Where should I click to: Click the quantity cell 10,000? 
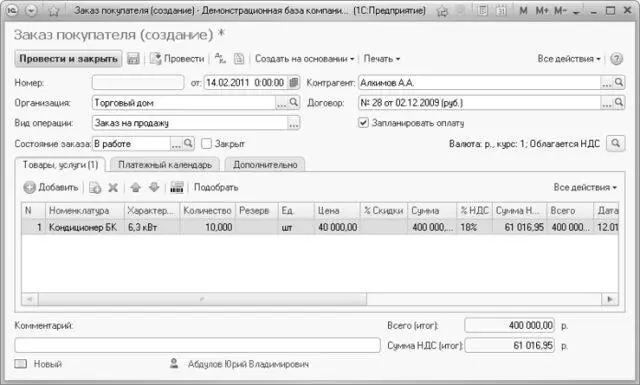(x=207, y=227)
